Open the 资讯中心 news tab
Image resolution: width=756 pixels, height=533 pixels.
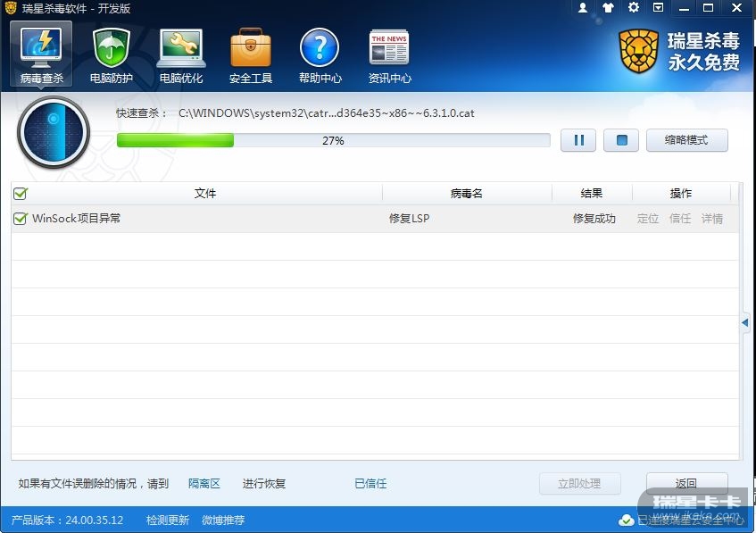point(389,56)
